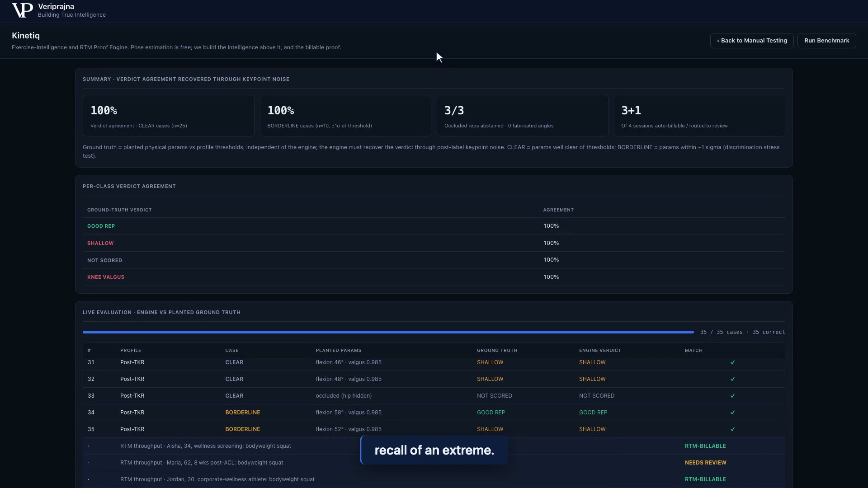Image resolution: width=868 pixels, height=488 pixels.
Task: Click the NEEDS REVIEW status for Maria
Action: [x=705, y=463]
